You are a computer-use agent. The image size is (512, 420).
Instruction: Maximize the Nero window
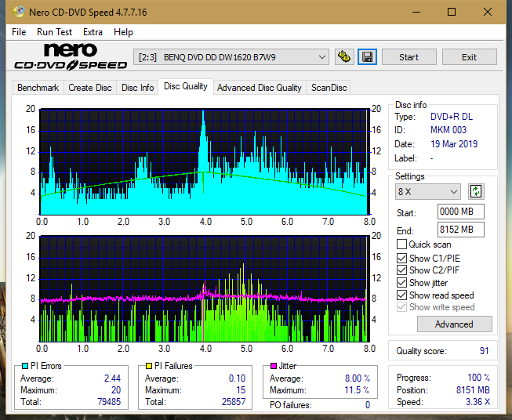pyautogui.click(x=452, y=12)
